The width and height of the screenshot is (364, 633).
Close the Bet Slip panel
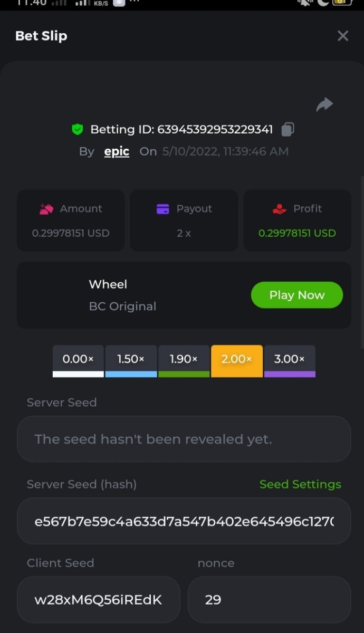pyautogui.click(x=343, y=36)
